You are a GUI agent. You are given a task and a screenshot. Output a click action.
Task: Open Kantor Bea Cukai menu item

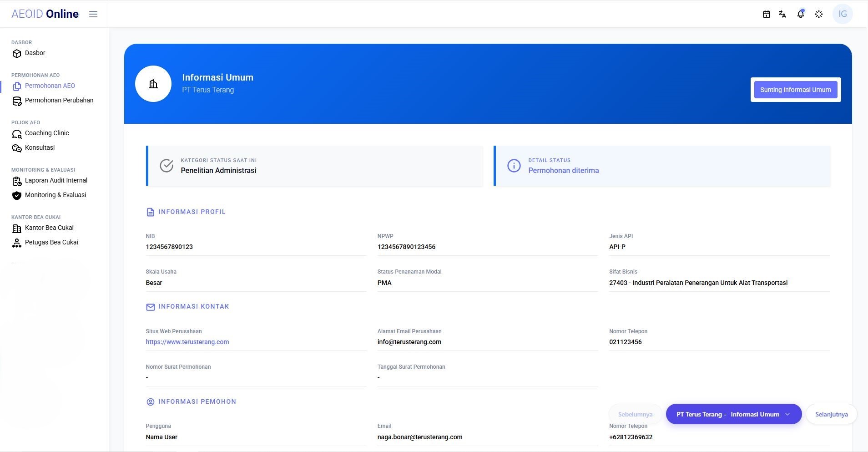click(x=49, y=228)
